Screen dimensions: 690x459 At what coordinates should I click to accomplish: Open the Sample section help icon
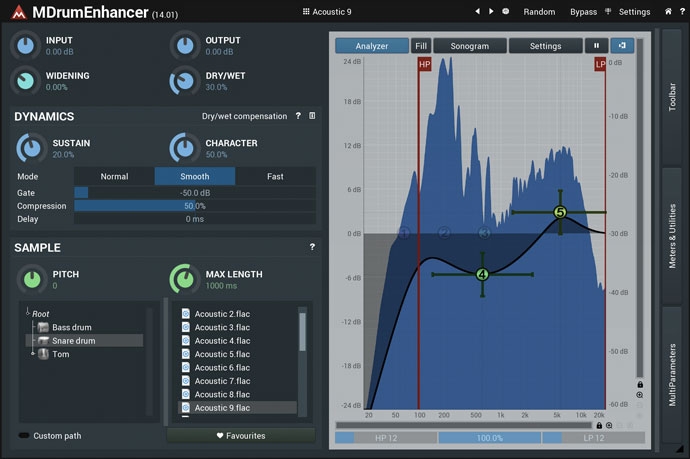pos(312,247)
